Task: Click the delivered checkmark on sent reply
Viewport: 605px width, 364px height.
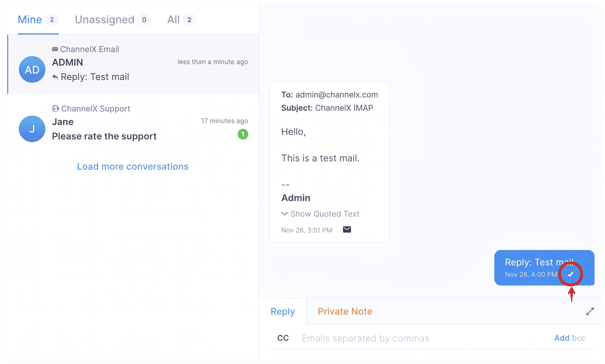Action: click(570, 274)
